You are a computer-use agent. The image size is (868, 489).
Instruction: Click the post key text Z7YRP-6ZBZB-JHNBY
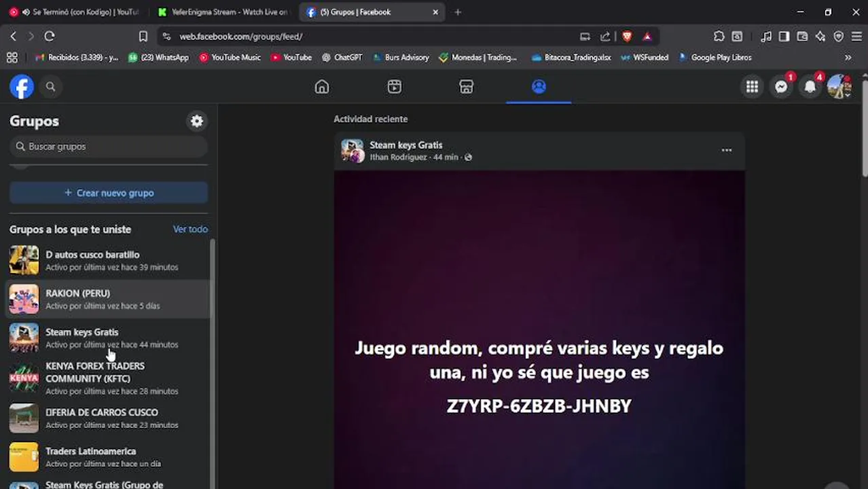coord(539,406)
